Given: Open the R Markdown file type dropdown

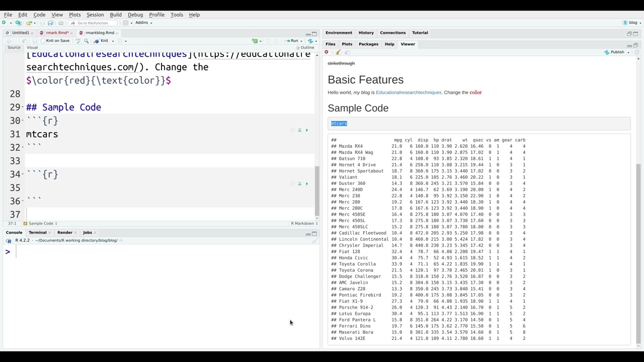Looking at the screenshot, I should tap(304, 224).
